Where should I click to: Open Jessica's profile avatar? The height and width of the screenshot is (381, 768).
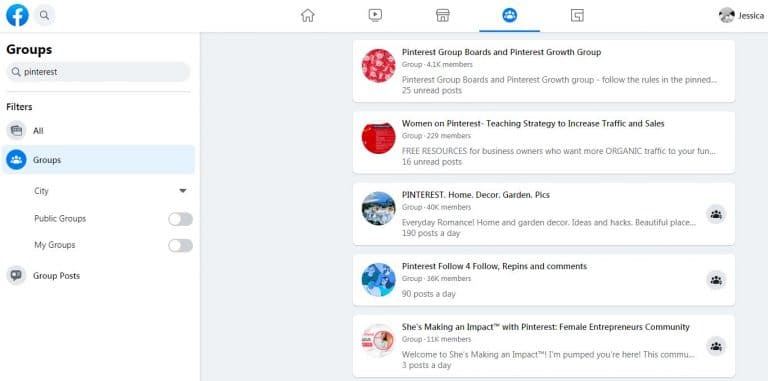[x=726, y=16]
